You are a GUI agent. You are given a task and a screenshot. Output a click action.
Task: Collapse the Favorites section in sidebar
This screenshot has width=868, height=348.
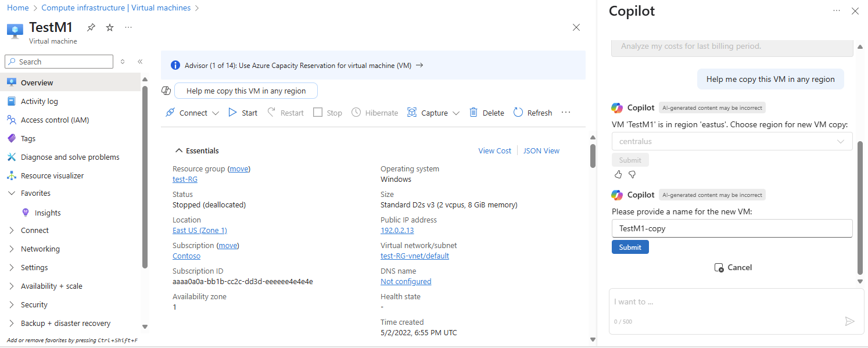12,193
